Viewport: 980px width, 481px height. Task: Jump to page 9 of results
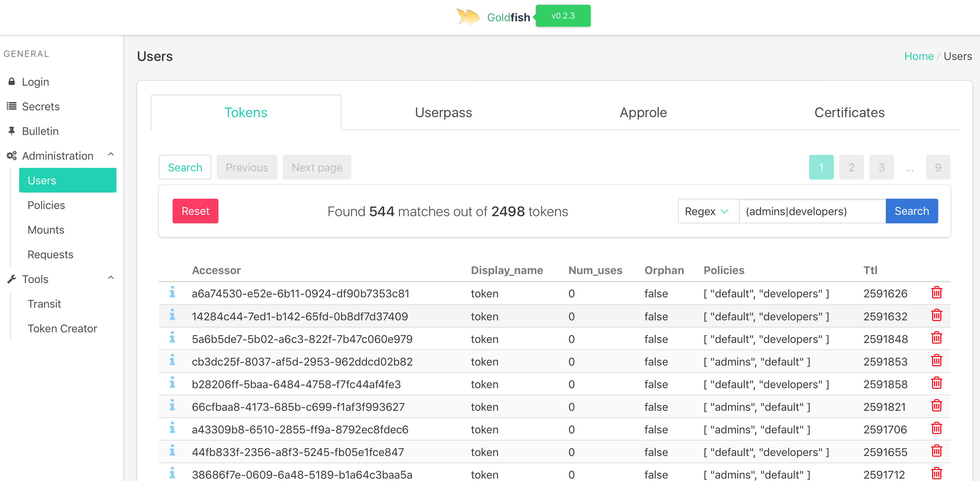938,168
